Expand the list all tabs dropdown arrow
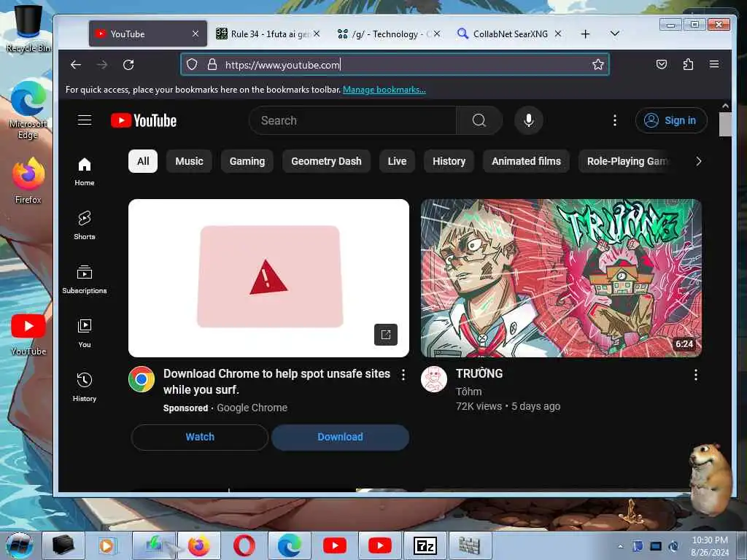Screen dimensions: 747x560 614,34
